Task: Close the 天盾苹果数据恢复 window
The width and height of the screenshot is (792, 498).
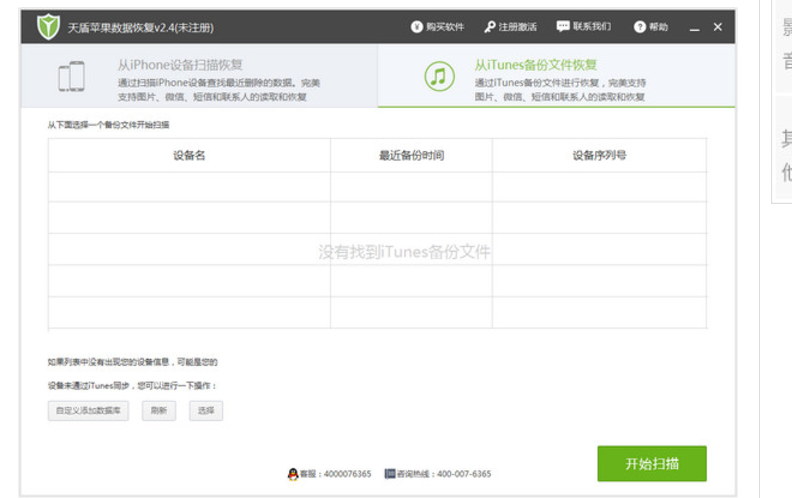Action: (x=718, y=27)
